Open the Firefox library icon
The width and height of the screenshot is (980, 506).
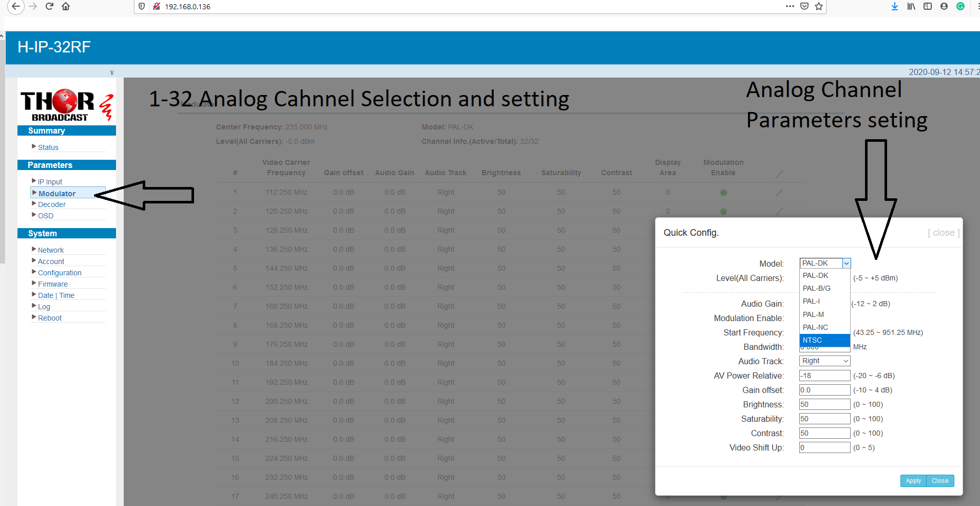(911, 6)
